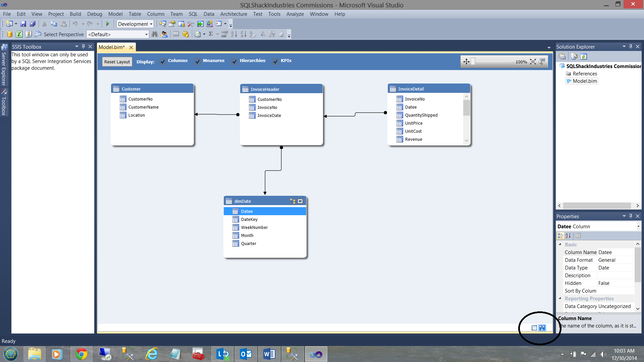Switch to grid view icon bottom-right
644x362 pixels.
[x=534, y=328]
